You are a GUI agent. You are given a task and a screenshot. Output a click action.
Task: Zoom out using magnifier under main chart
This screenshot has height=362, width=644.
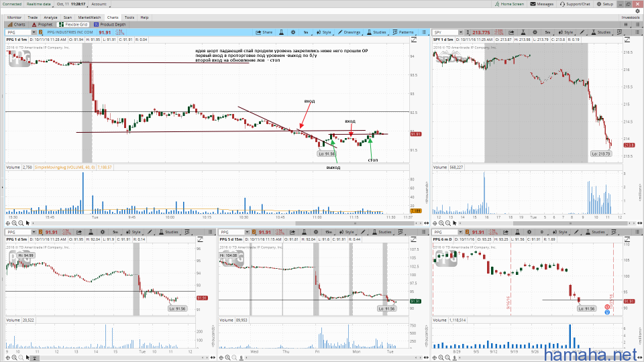tap(21, 223)
